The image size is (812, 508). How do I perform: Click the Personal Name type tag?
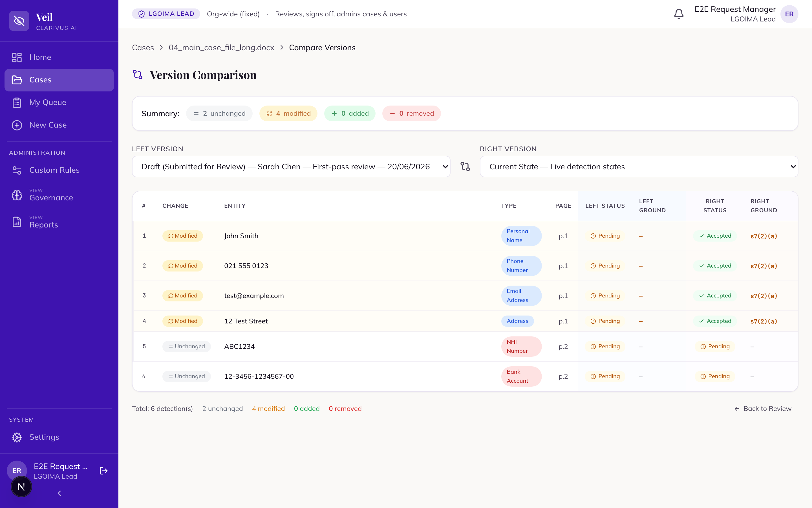521,236
